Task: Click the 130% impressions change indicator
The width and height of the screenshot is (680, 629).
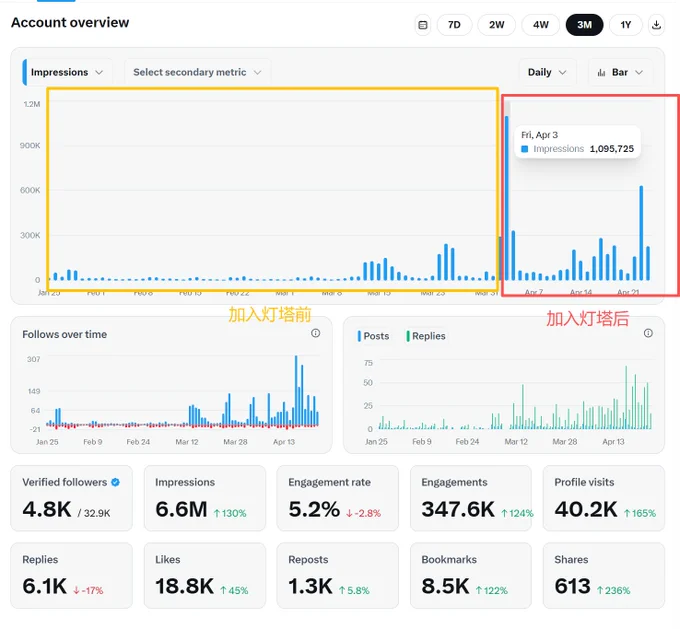Action: [x=230, y=513]
